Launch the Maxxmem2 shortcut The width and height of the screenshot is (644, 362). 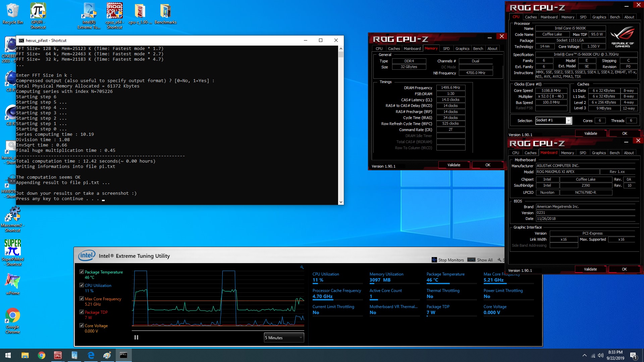point(12,219)
